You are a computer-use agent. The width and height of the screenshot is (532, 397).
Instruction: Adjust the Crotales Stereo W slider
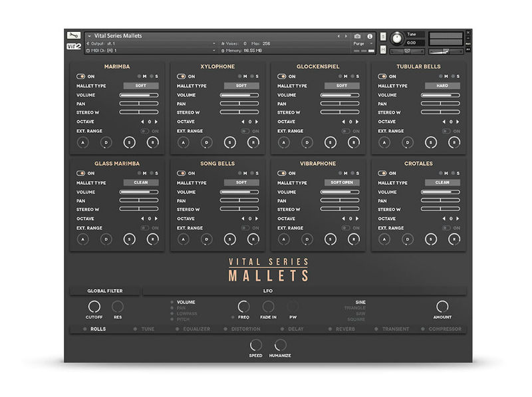440,209
